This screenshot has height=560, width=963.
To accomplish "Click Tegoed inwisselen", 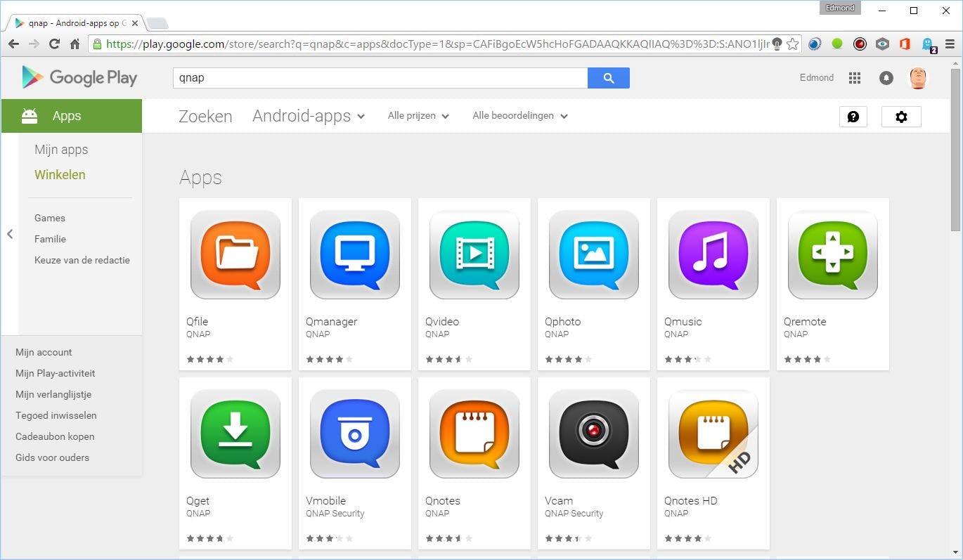I will click(x=56, y=415).
